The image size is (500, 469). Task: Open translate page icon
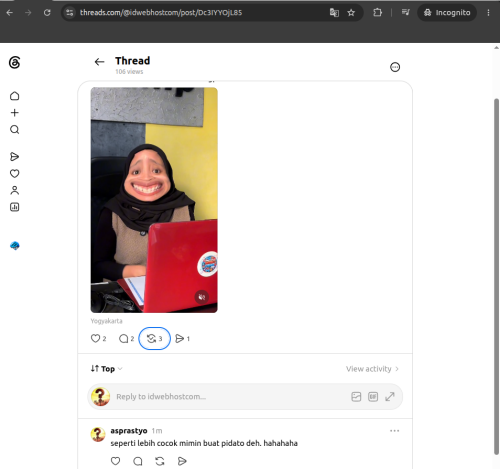334,13
